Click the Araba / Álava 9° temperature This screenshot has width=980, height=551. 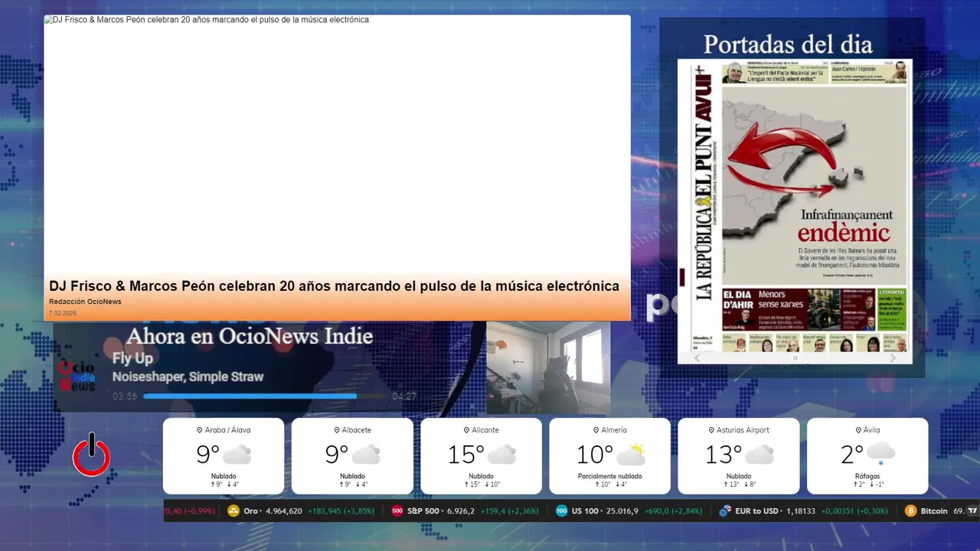click(x=207, y=455)
